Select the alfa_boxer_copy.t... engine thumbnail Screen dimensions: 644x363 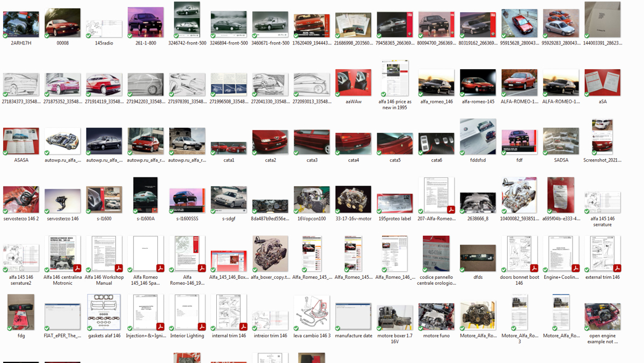click(270, 254)
